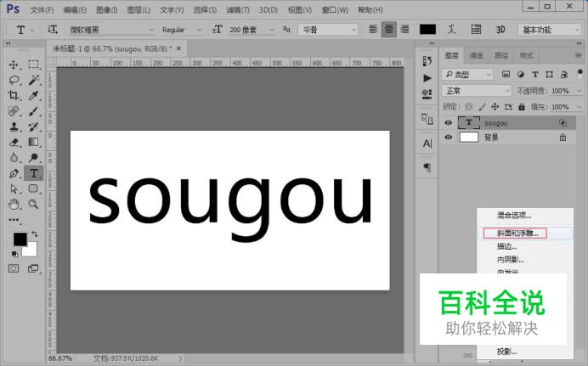Viewport: 588px width, 366px height.
Task: Toggle the Character and Paragraph panels
Action: pyautogui.click(x=476, y=29)
